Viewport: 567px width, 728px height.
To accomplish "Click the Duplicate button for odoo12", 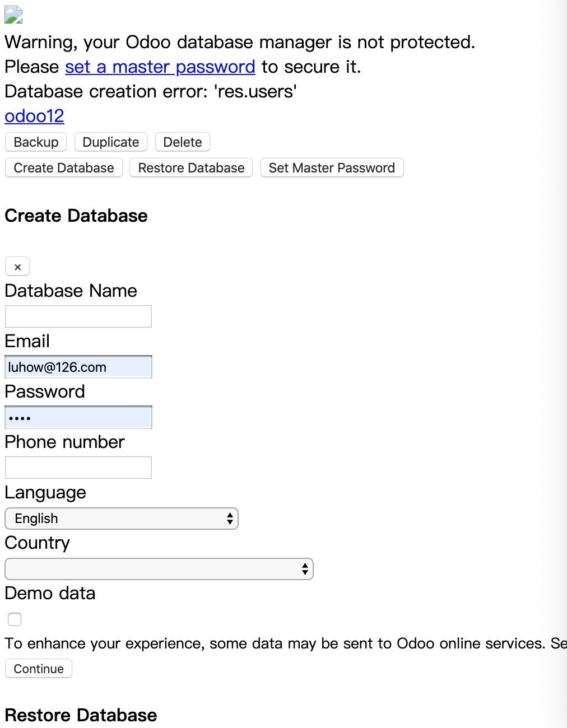I will [x=110, y=142].
